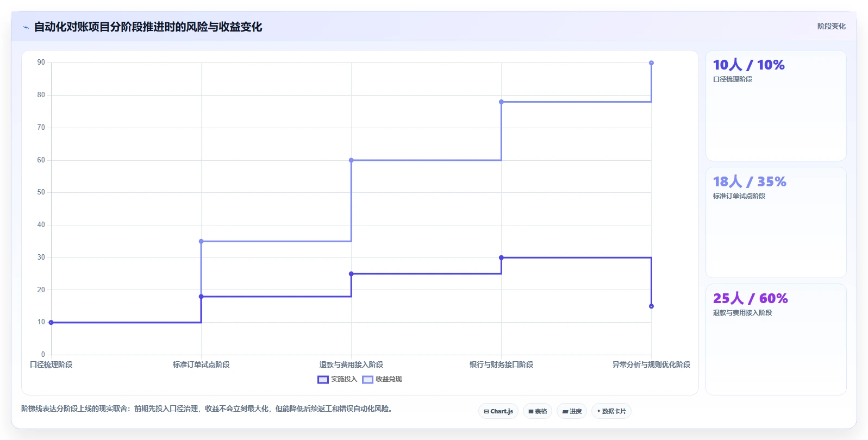Click the y-axis value 50
Image resolution: width=868 pixels, height=440 pixels.
[41, 192]
